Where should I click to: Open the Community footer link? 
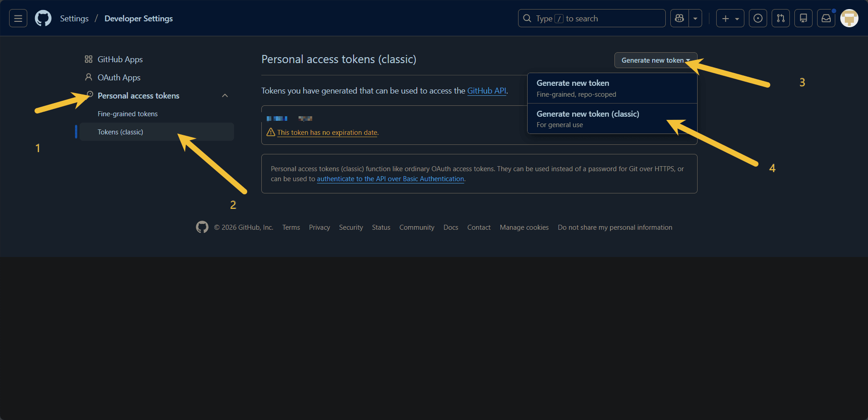[417, 227]
